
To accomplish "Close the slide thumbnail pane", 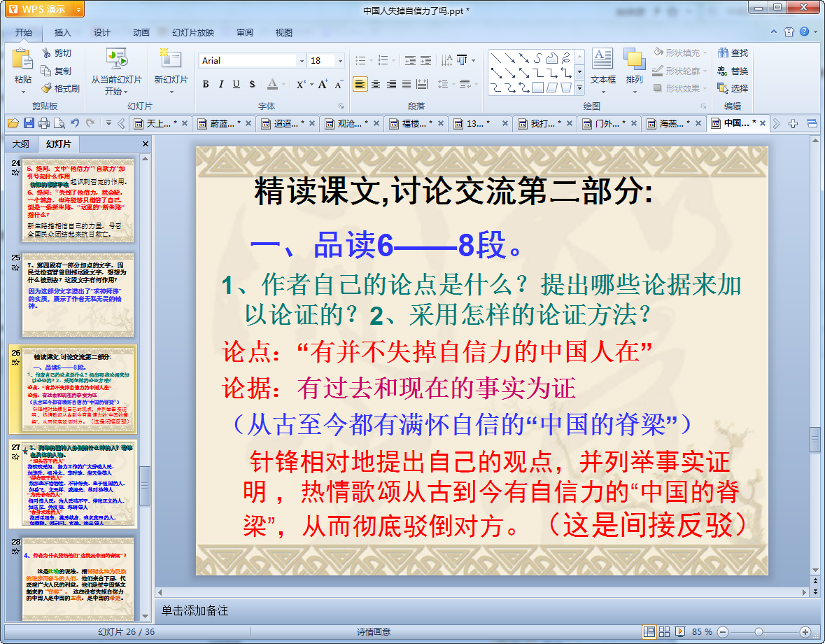I will coord(146,143).
